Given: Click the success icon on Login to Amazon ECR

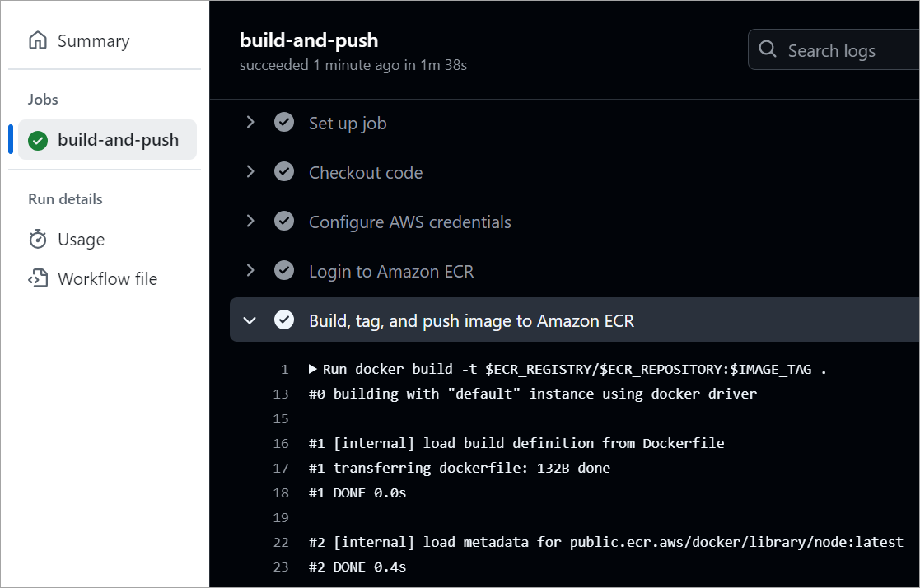Looking at the screenshot, I should pos(283,270).
